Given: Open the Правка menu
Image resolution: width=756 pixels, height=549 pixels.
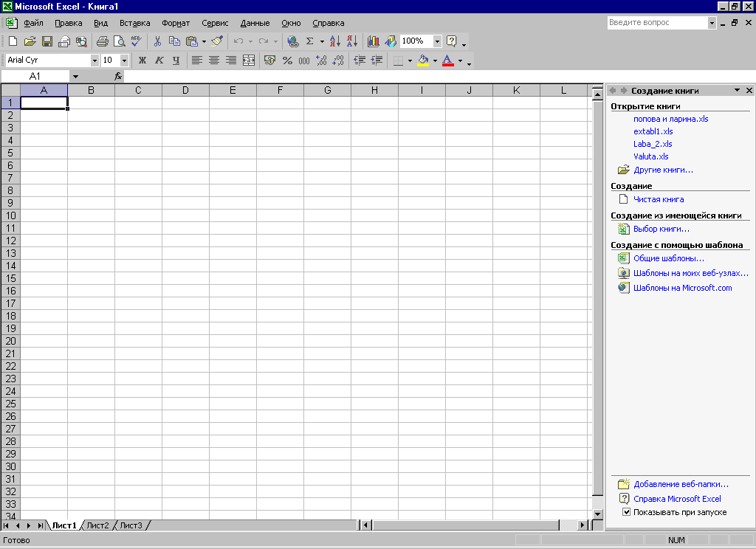Looking at the screenshot, I should 69,23.
